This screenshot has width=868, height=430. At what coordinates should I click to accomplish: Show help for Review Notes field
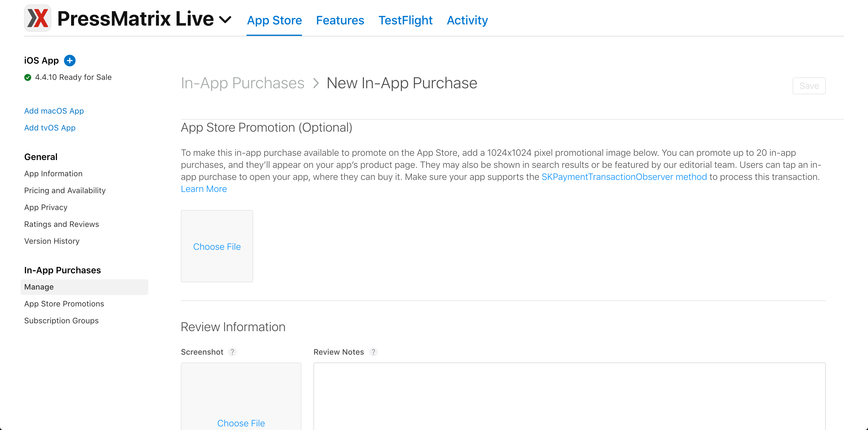373,352
